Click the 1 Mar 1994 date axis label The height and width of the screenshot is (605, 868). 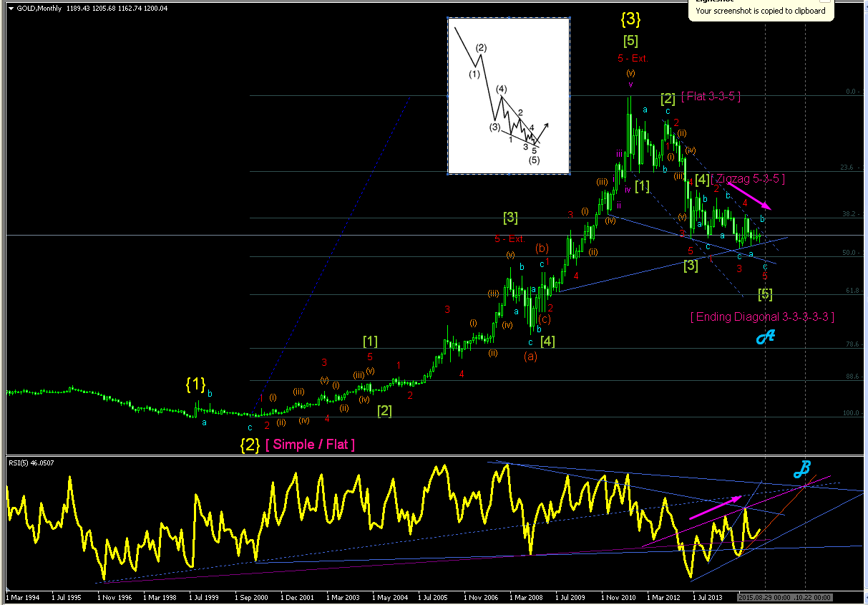coord(22,596)
